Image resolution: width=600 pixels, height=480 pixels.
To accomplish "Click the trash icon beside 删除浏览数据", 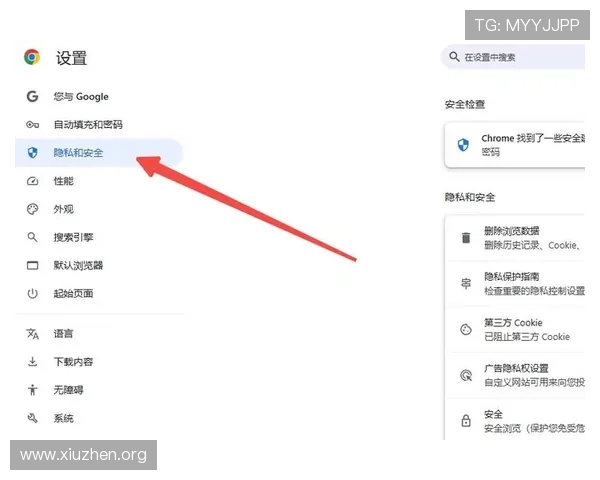I will (x=466, y=238).
